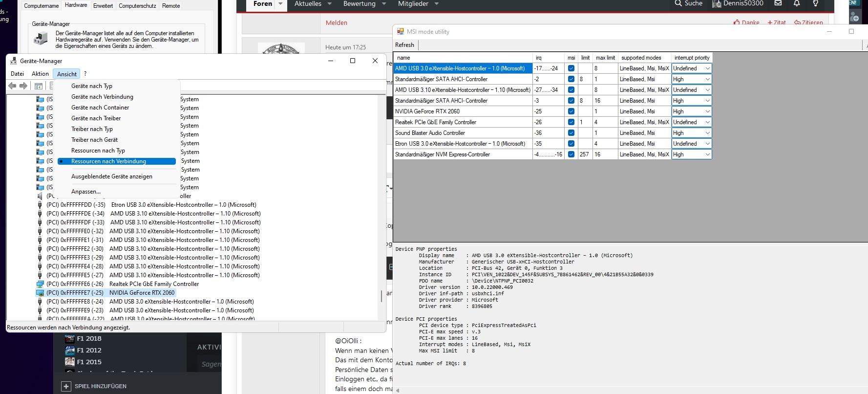This screenshot has height=394, width=868.
Task: Open priority dropdown for NVIDIA GeForce RTX 2060
Action: click(691, 111)
